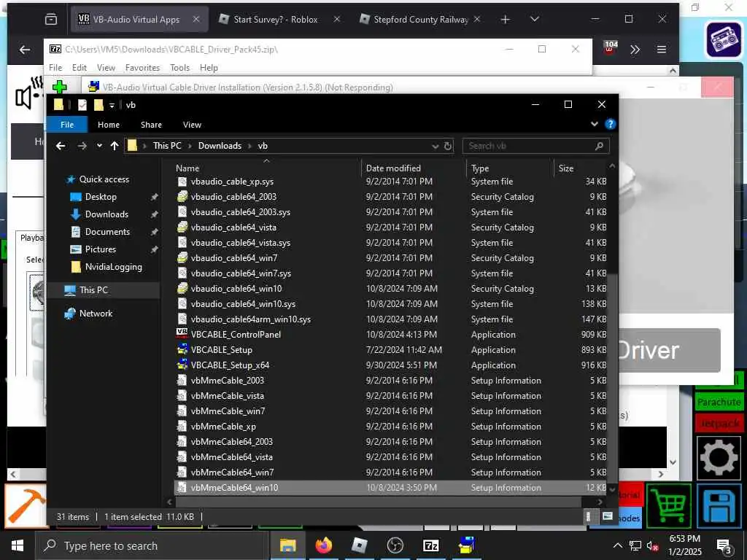Open 7-Zip Tools menu

point(179,68)
